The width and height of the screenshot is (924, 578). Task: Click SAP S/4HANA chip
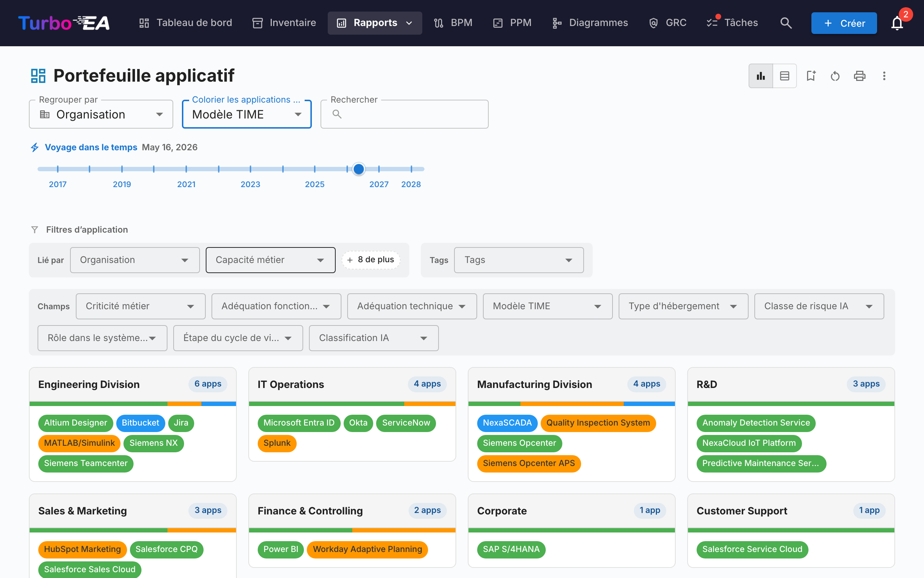point(511,549)
